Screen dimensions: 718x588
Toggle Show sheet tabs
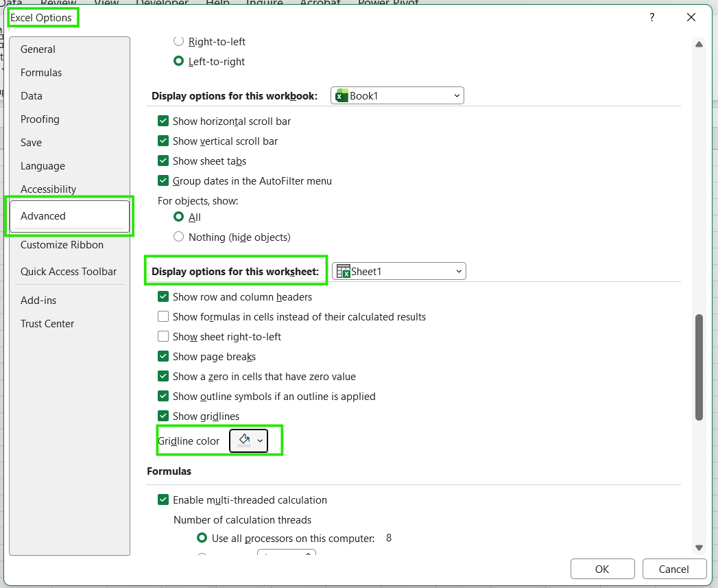pyautogui.click(x=163, y=161)
